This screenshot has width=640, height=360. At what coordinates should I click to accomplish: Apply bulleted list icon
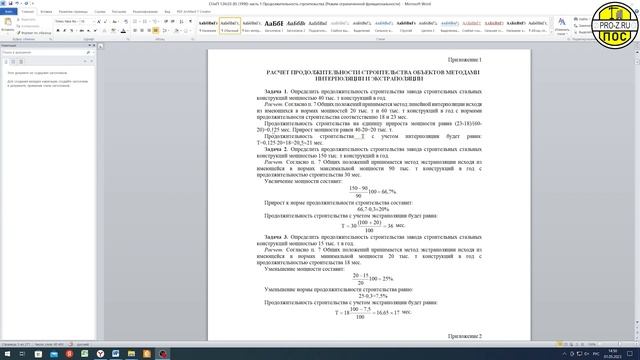click(135, 22)
